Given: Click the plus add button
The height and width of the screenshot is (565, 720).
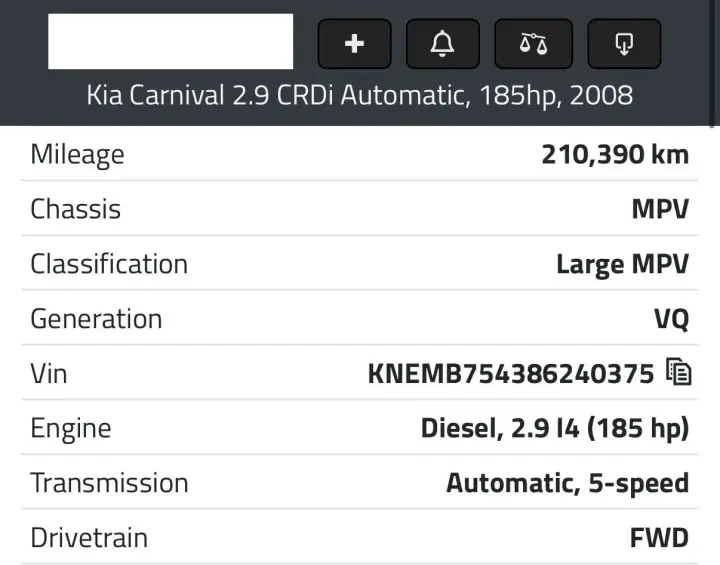Looking at the screenshot, I should click(x=354, y=44).
